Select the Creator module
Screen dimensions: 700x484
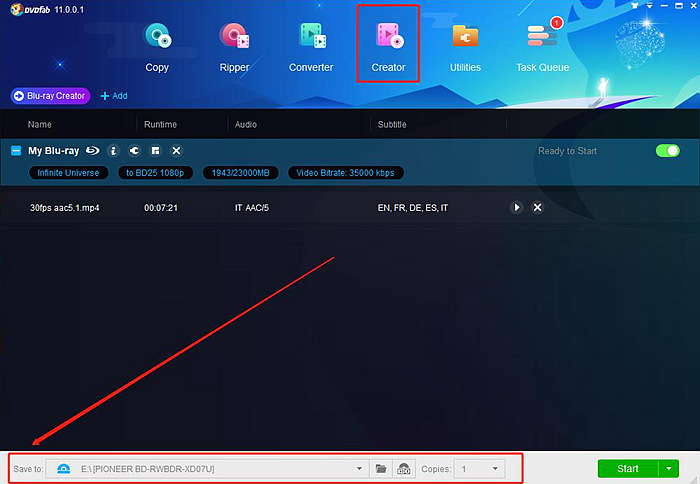coord(388,47)
